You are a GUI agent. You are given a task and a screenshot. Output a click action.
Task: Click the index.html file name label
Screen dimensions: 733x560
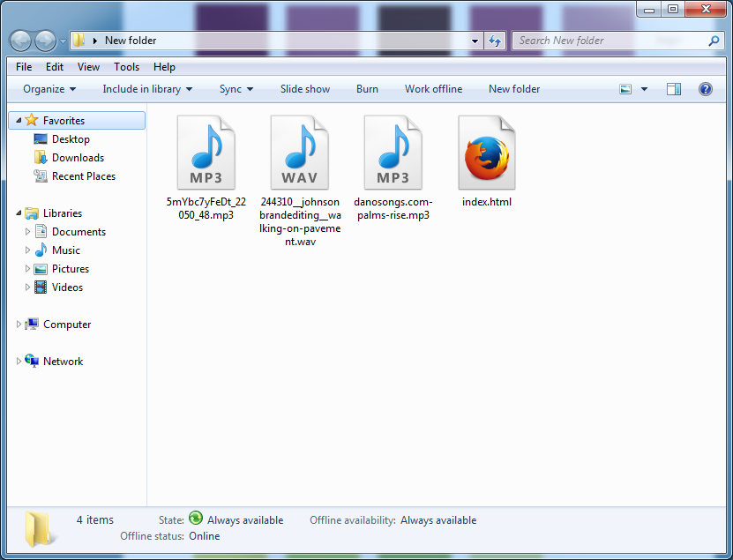[487, 202]
